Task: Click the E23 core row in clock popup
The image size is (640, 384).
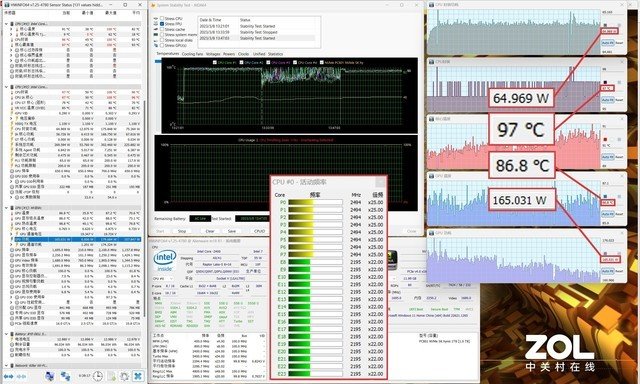Action: [x=329, y=374]
